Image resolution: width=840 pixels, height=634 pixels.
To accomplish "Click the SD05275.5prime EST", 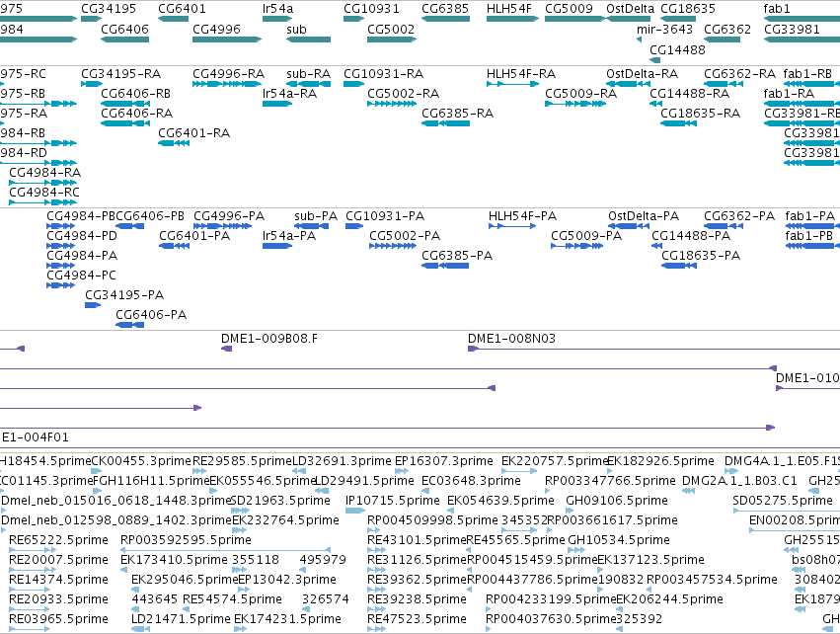I will pyautogui.click(x=786, y=511).
